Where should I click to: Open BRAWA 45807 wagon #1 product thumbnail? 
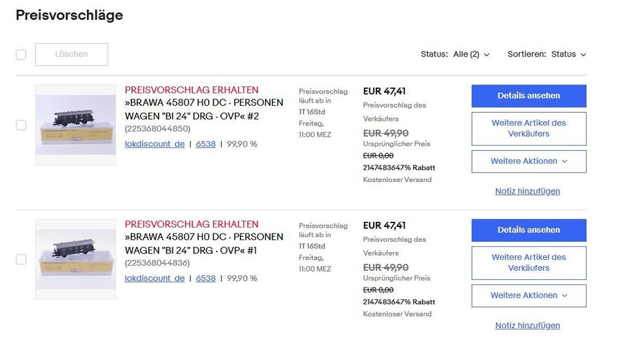point(75,259)
